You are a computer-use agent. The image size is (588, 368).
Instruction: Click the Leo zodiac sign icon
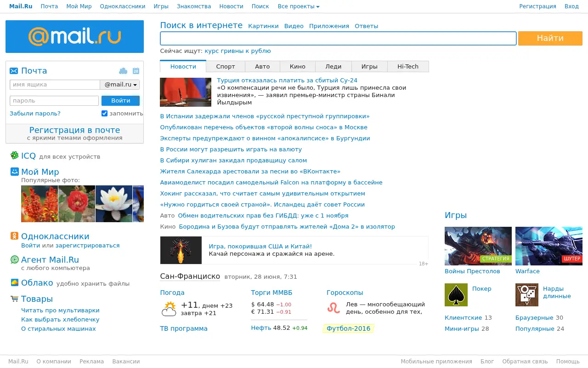tap(334, 308)
